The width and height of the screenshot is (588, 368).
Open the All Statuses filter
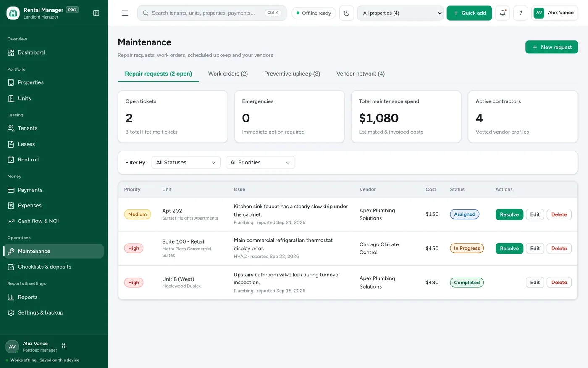tap(186, 163)
